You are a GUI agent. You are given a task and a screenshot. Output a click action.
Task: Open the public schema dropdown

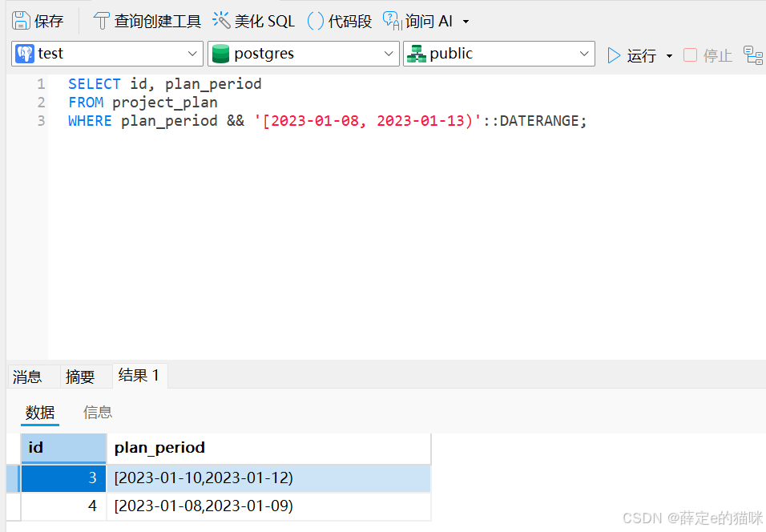pyautogui.click(x=498, y=54)
